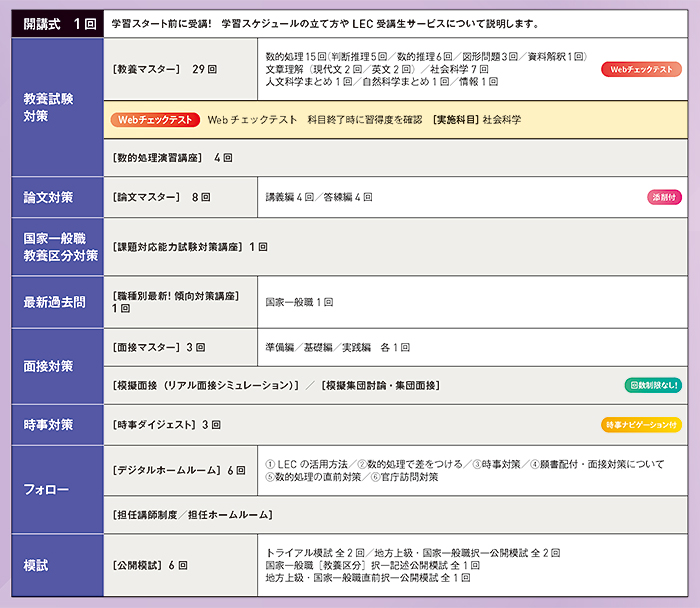Click the [公開模試] 6回 course label
Image resolution: width=700 pixels, height=608 pixels.
pyautogui.click(x=151, y=565)
